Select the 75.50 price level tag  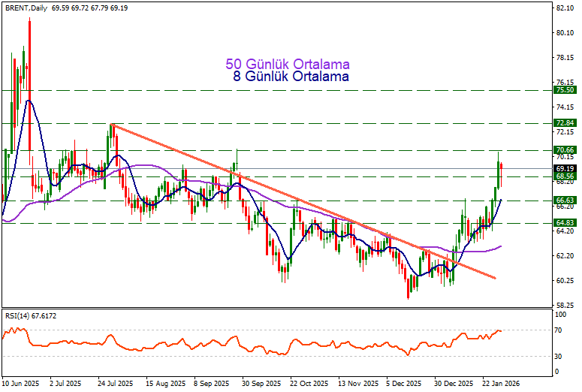tap(565, 90)
